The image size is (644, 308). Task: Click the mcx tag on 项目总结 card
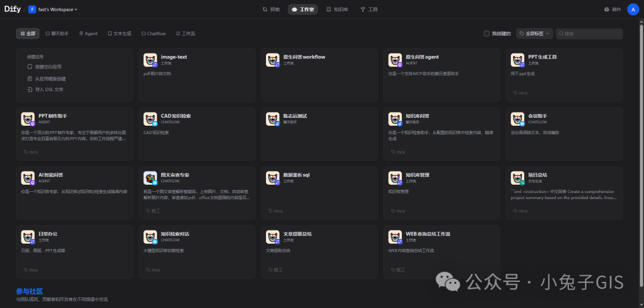coord(521,211)
